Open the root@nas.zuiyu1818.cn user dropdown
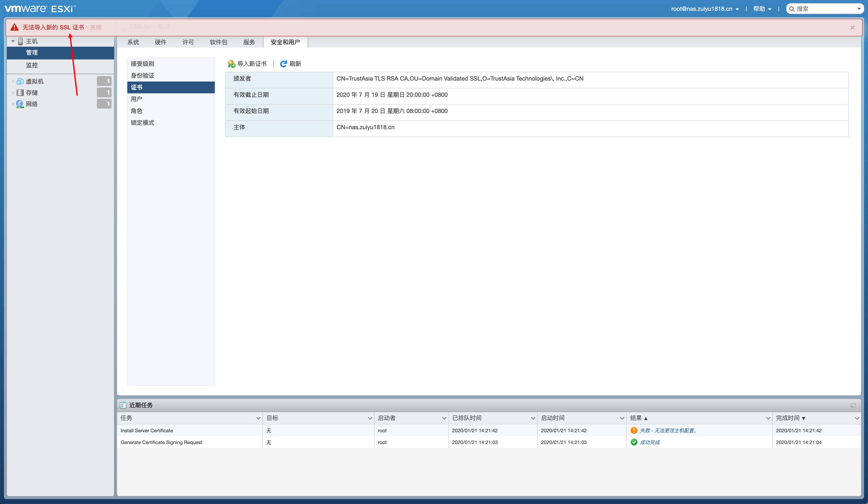 [x=704, y=9]
